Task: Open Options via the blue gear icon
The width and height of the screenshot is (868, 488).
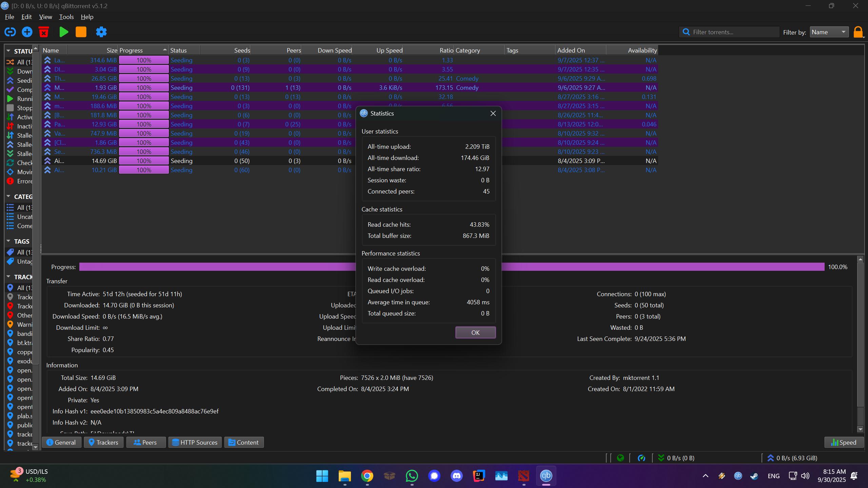Action: (x=101, y=32)
